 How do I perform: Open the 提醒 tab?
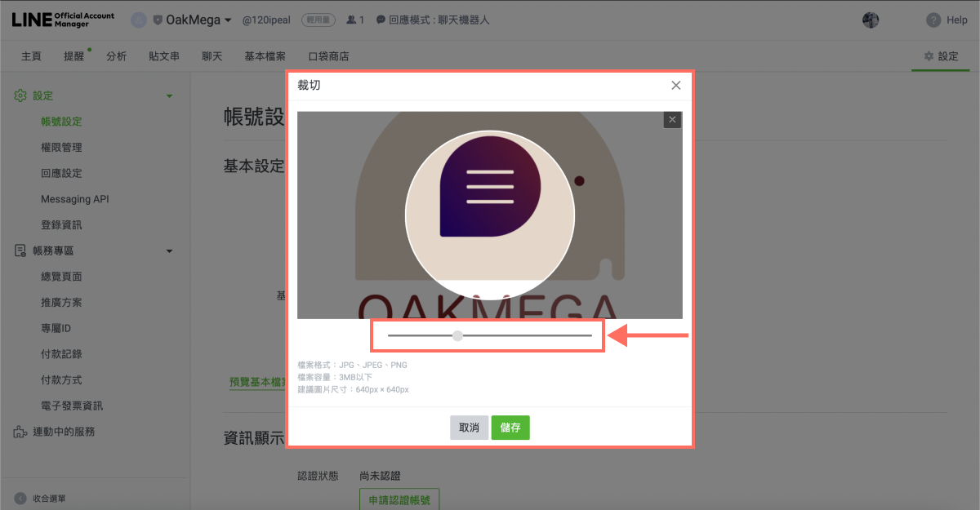(x=73, y=56)
